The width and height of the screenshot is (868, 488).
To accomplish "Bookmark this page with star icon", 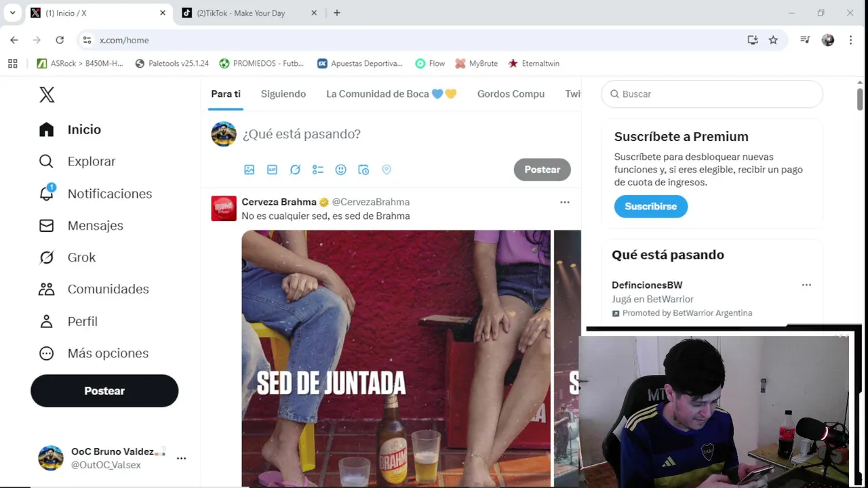I will (773, 40).
